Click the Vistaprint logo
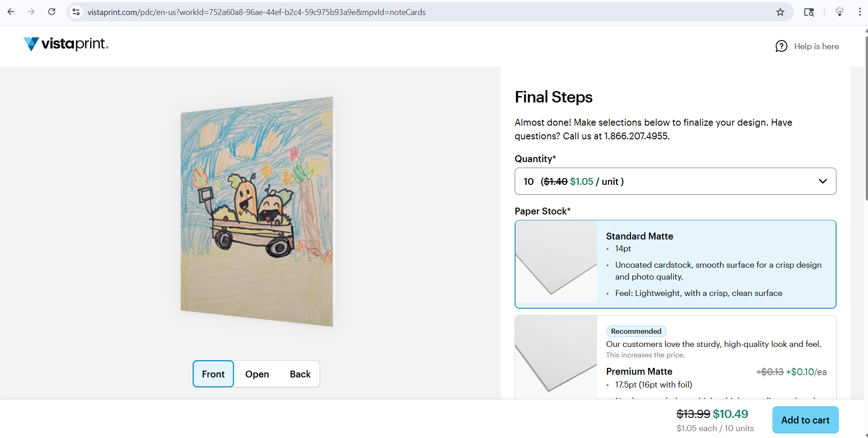The image size is (868, 438). [x=66, y=44]
